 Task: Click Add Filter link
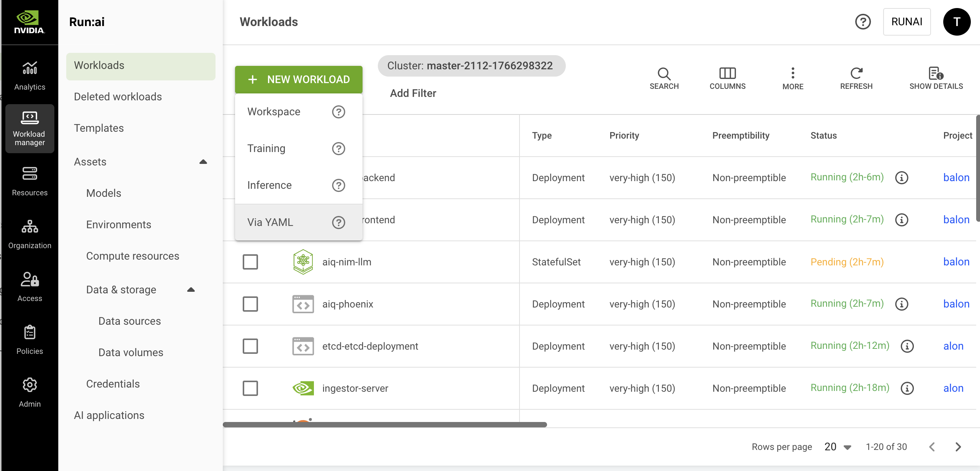(x=413, y=93)
